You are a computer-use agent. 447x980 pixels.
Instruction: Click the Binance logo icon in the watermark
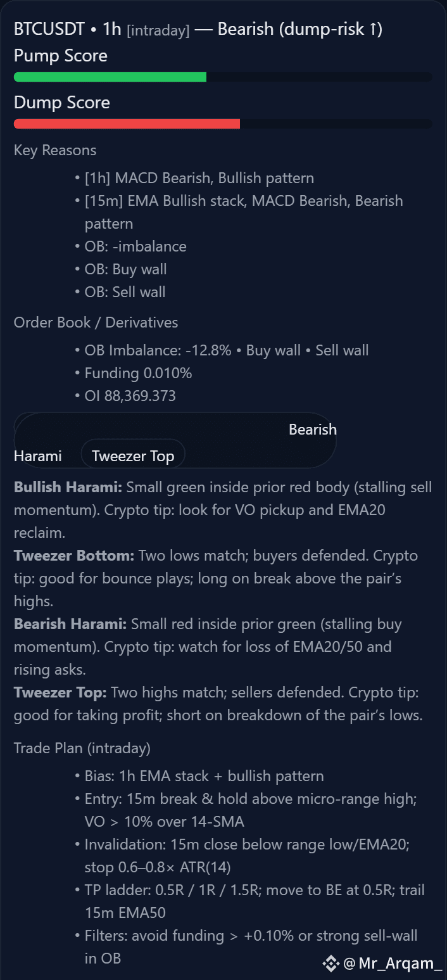click(331, 964)
